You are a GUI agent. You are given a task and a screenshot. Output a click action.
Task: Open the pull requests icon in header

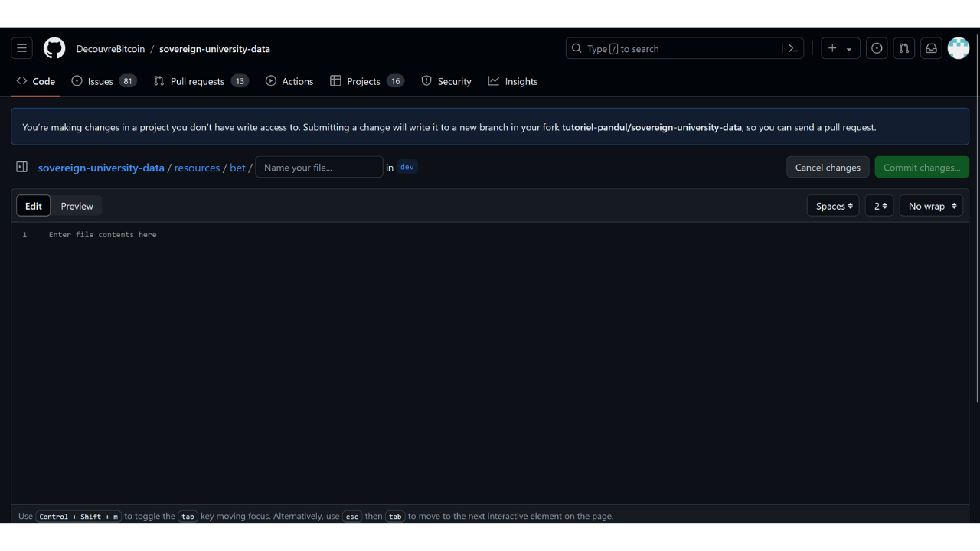pyautogui.click(x=904, y=48)
